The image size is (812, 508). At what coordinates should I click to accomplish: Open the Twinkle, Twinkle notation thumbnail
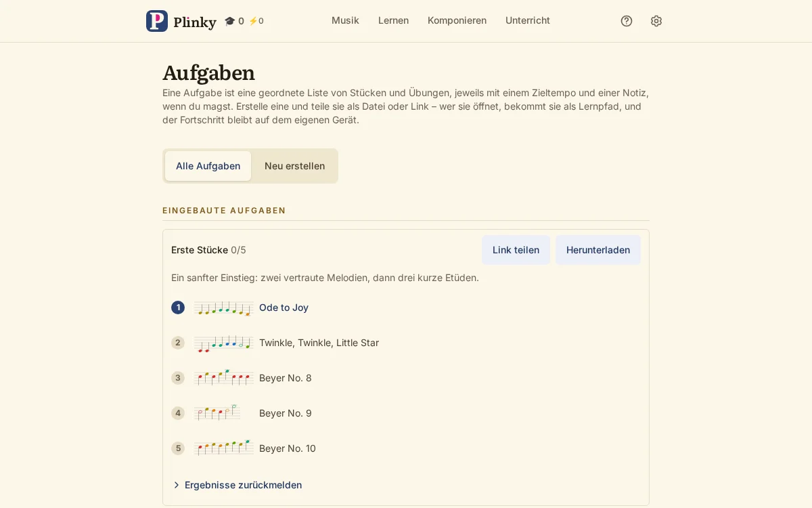(223, 343)
